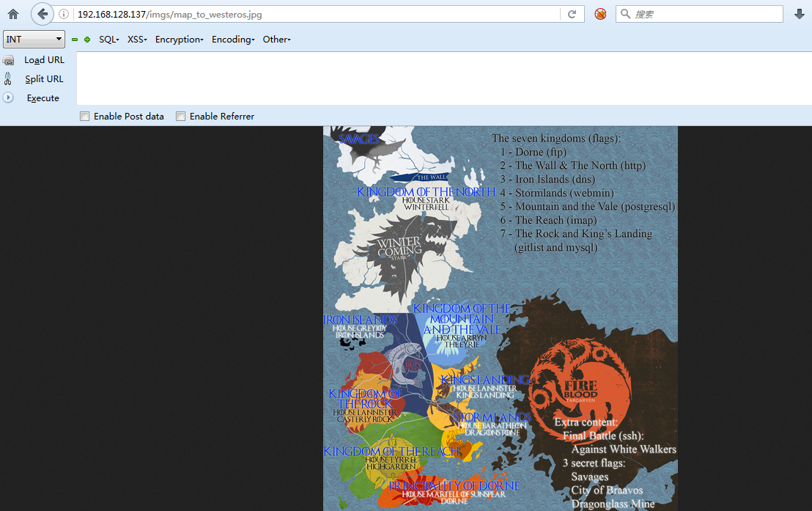Screen dimensions: 812x511
Task: Open the Encoding dropdown menu
Action: click(x=233, y=40)
